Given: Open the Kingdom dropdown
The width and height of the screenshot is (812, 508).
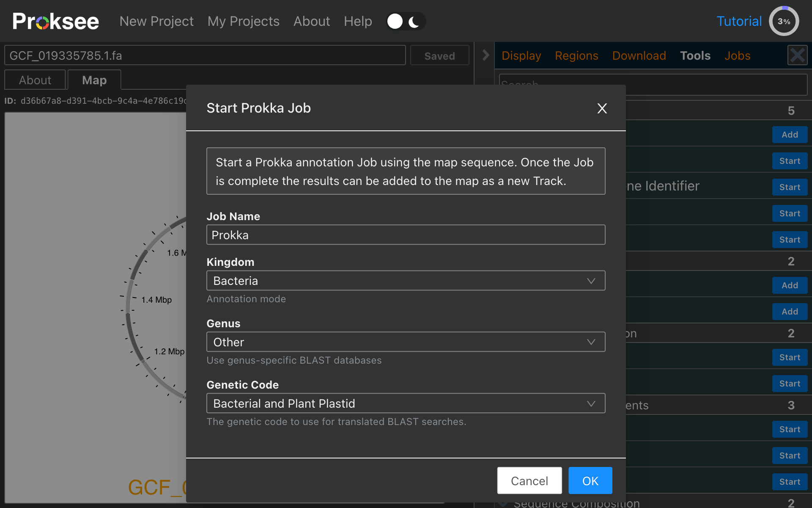Looking at the screenshot, I should click(406, 281).
